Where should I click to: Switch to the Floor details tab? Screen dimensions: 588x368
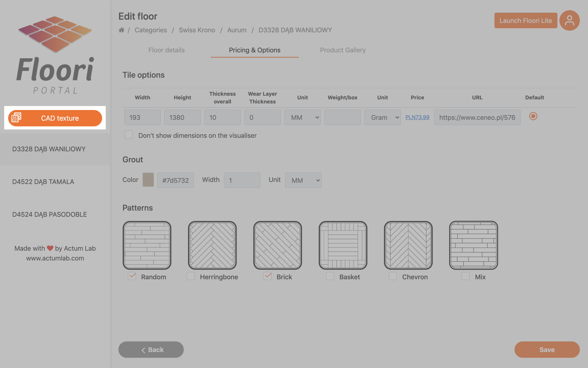coord(166,50)
